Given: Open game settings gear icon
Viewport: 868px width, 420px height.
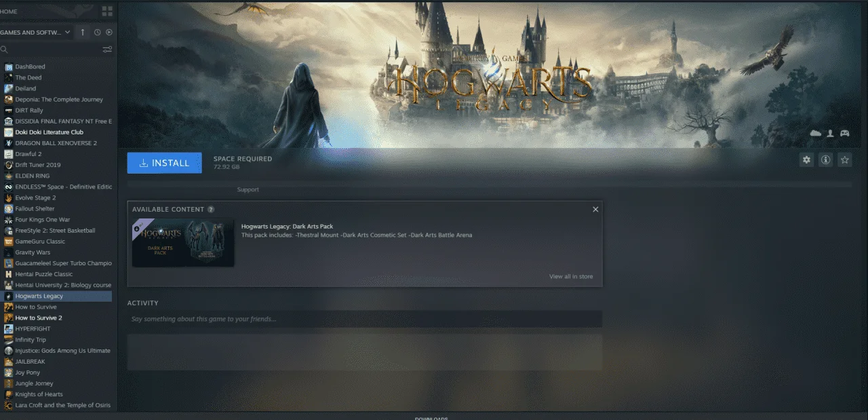Looking at the screenshot, I should 806,160.
